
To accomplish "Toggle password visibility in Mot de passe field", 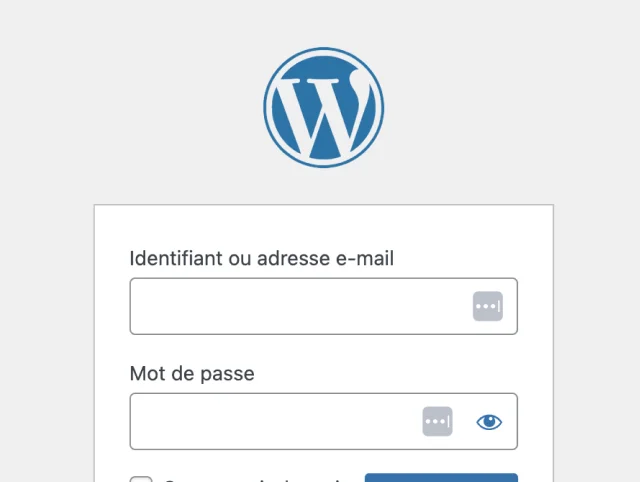I will click(489, 421).
